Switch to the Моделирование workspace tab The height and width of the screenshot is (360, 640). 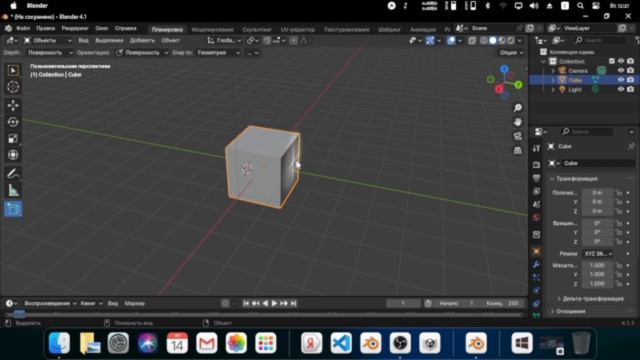(212, 29)
